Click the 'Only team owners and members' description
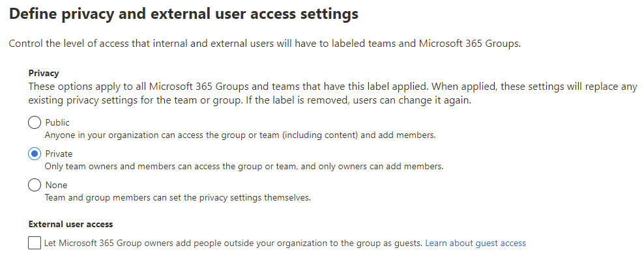This screenshot has height=263, width=644. tap(243, 167)
